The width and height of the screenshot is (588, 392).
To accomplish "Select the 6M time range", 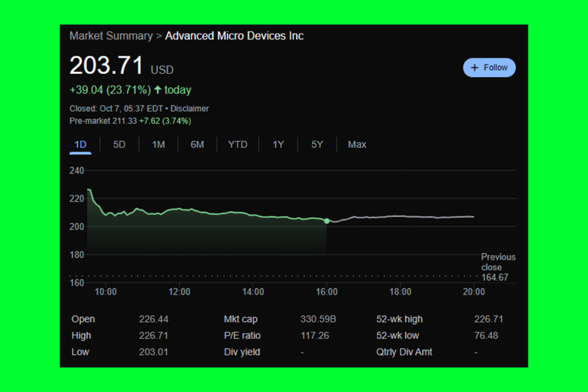I will [198, 145].
